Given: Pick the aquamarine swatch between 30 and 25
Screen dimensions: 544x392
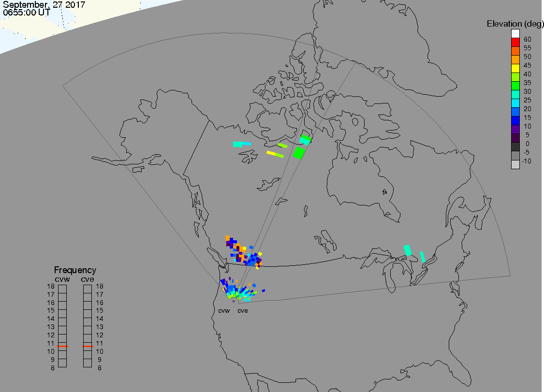Looking at the screenshot, I should coord(515,94).
